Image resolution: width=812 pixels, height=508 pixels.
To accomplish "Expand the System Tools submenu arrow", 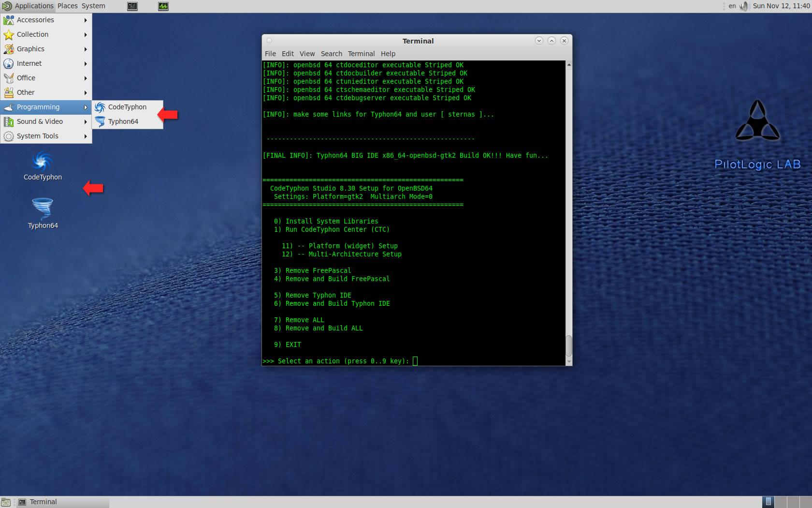I will tap(86, 136).
